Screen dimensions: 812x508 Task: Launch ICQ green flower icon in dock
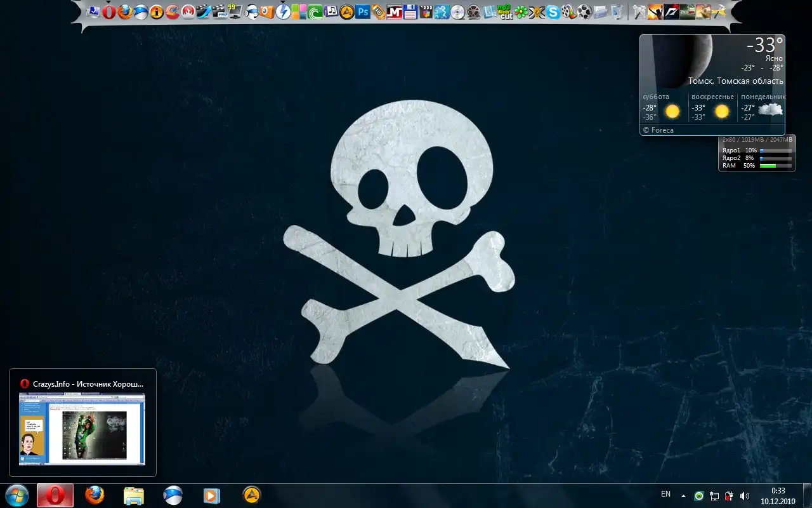point(521,11)
